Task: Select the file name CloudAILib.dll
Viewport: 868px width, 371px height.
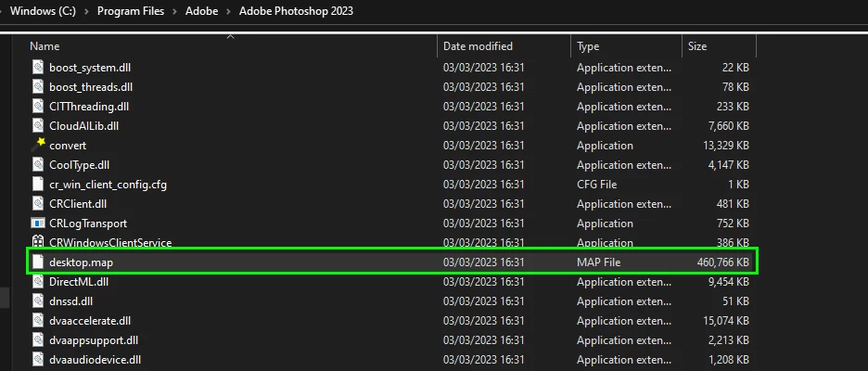Action: [x=84, y=126]
